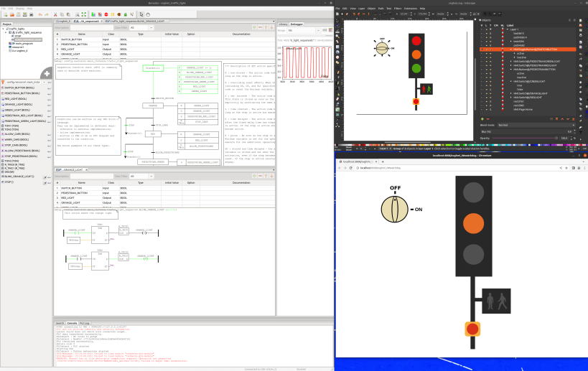The height and width of the screenshot is (371, 588).
Task: Click the Print icon in Beremiz toolbar
Action: coord(31,14)
